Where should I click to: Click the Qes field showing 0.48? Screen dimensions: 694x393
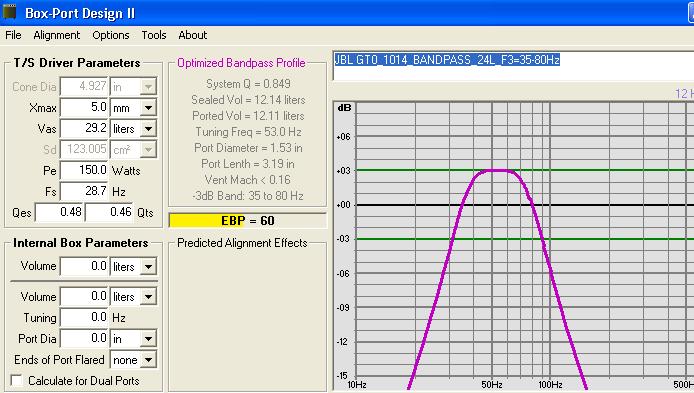coord(59,212)
